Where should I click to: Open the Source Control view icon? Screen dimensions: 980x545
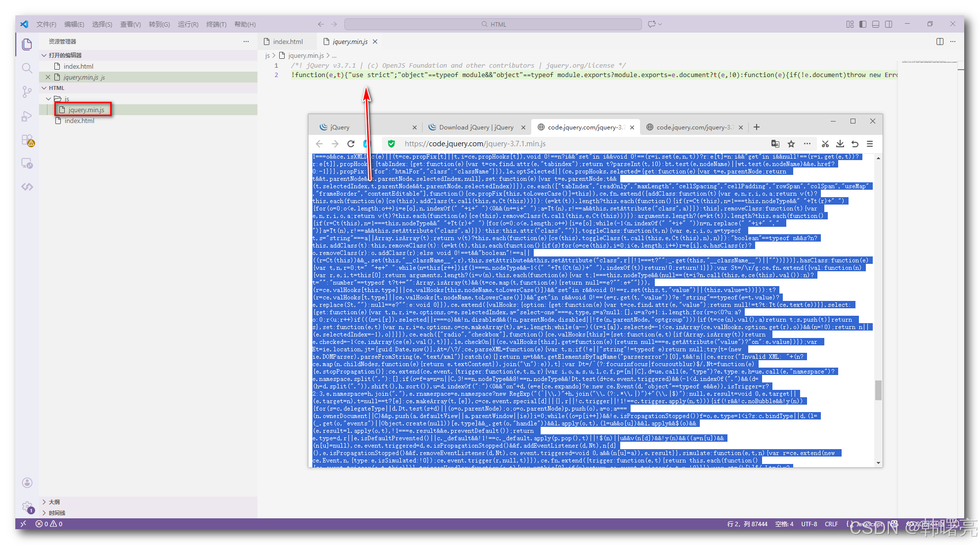27,92
